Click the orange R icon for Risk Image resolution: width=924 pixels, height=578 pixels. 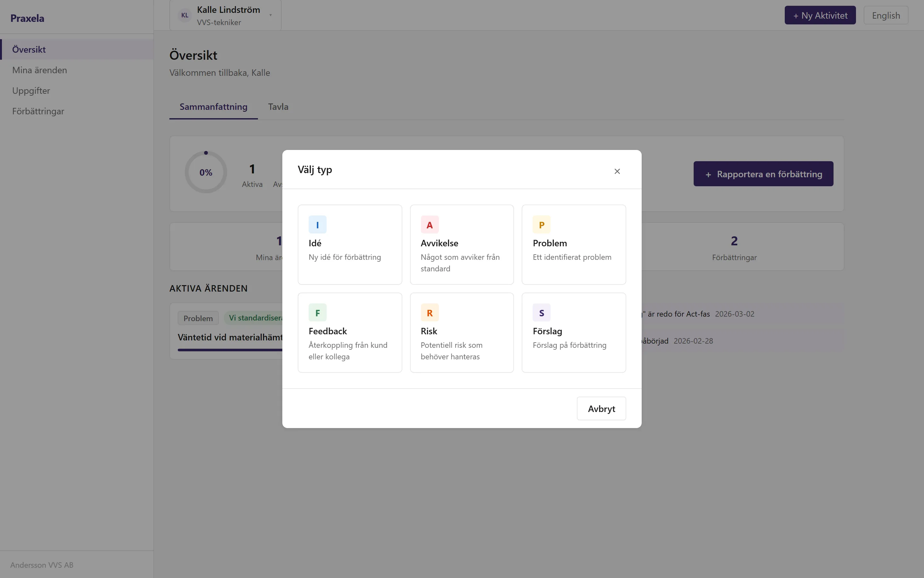430,313
